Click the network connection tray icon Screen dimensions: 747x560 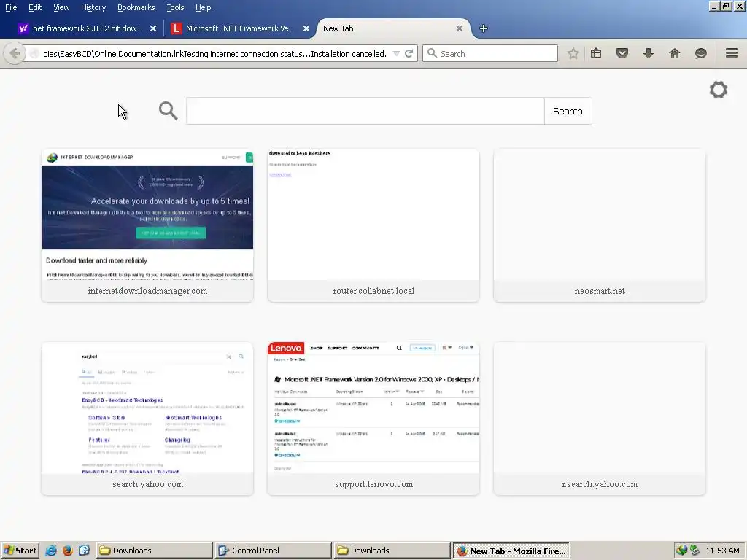click(694, 551)
